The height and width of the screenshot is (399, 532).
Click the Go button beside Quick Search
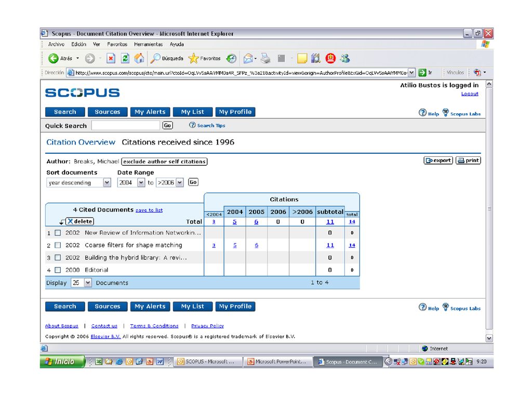pyautogui.click(x=168, y=125)
